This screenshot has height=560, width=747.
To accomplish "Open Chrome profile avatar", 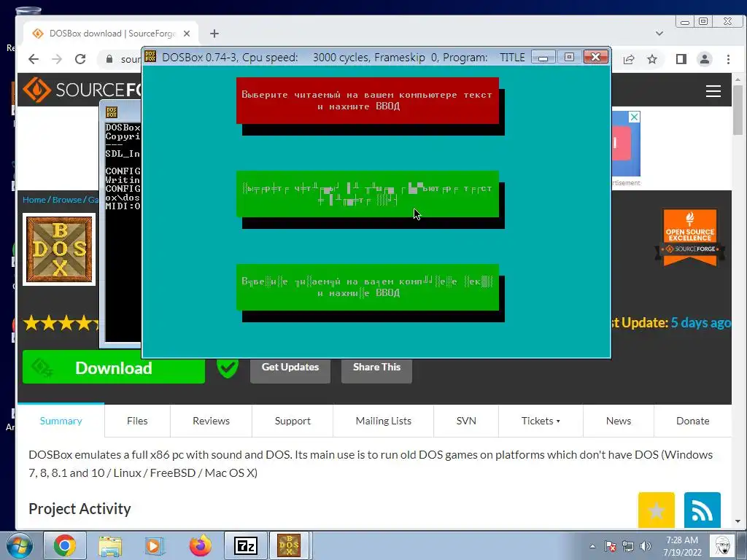I will pos(705,59).
